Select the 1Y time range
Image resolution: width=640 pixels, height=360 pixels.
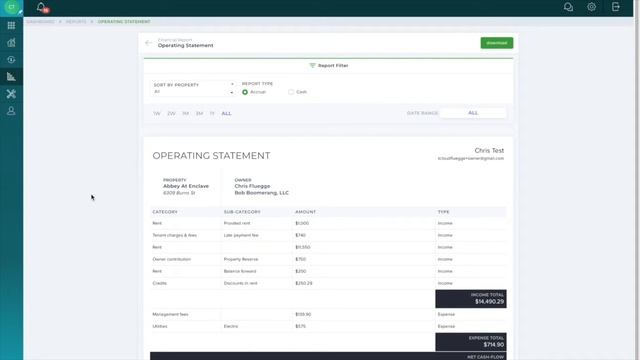pyautogui.click(x=212, y=113)
